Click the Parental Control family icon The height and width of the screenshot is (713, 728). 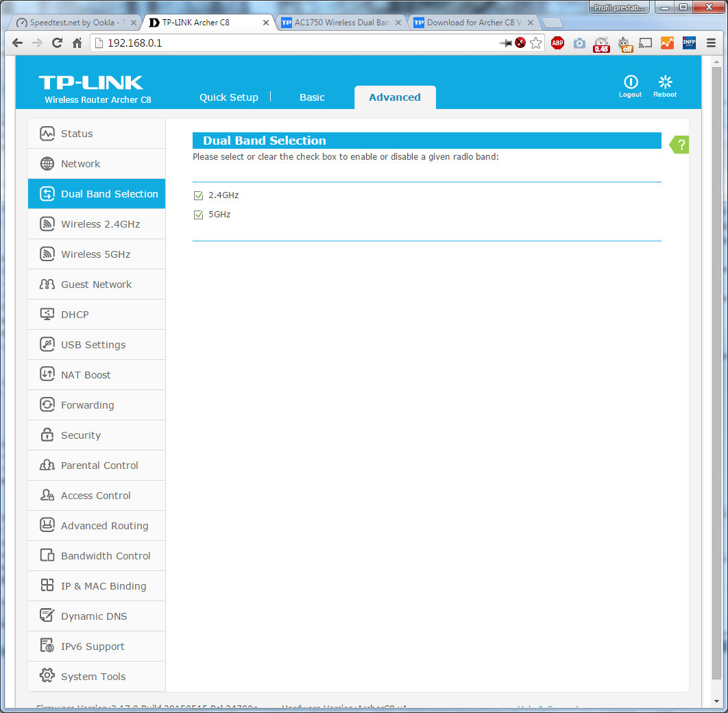point(47,465)
